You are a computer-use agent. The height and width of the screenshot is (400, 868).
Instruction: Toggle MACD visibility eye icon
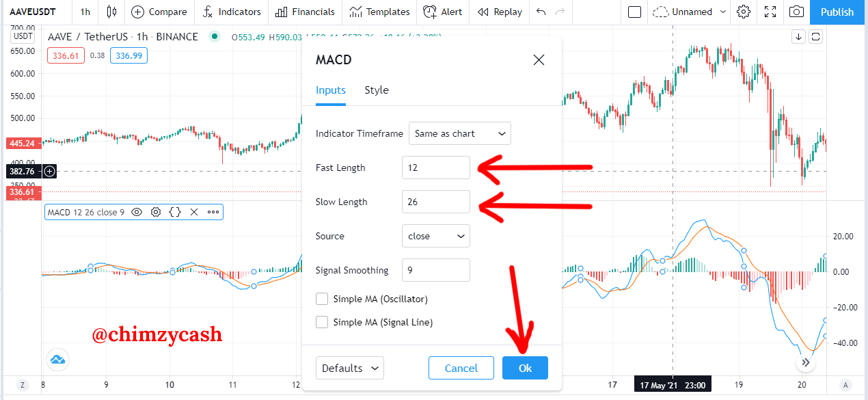coord(137,212)
